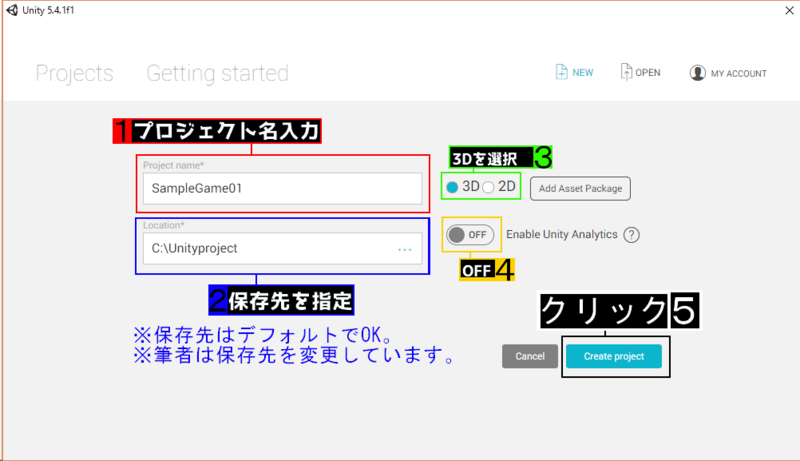Open the MY ACCOUNT avatar icon

click(x=697, y=73)
